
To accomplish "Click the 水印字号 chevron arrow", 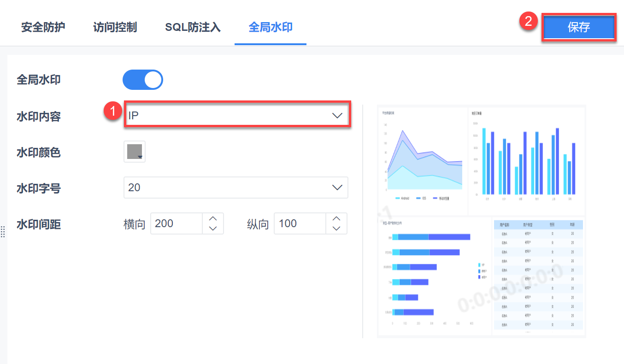I will 337,188.
